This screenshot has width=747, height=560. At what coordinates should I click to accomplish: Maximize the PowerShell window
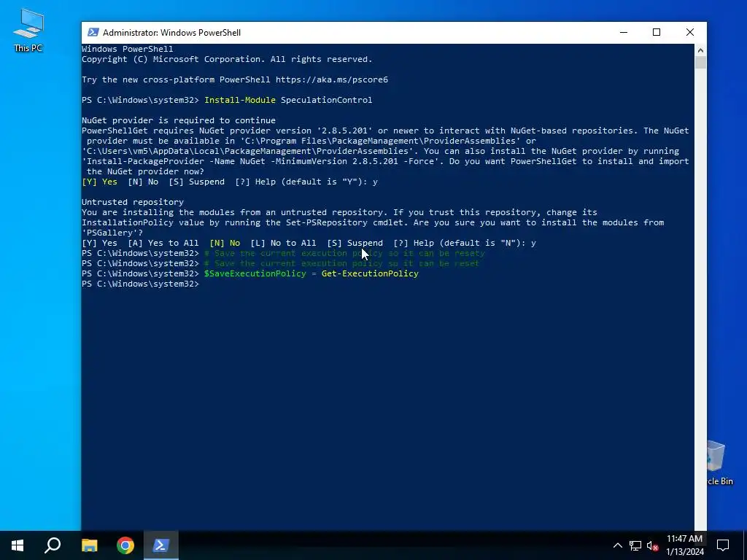(x=657, y=32)
